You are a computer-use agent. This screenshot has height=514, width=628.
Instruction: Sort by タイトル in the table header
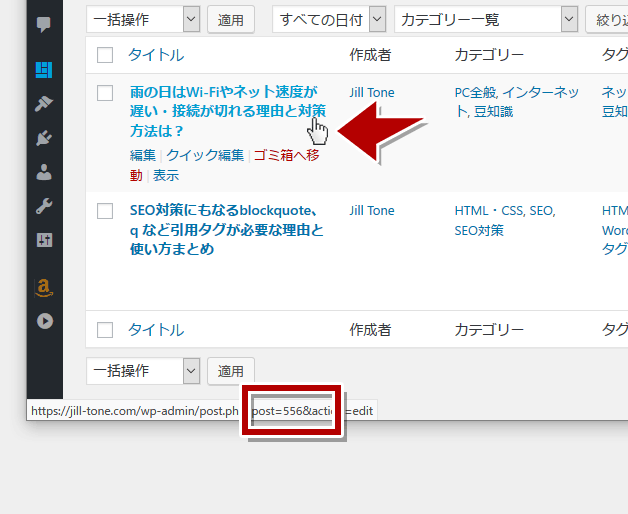[156, 55]
